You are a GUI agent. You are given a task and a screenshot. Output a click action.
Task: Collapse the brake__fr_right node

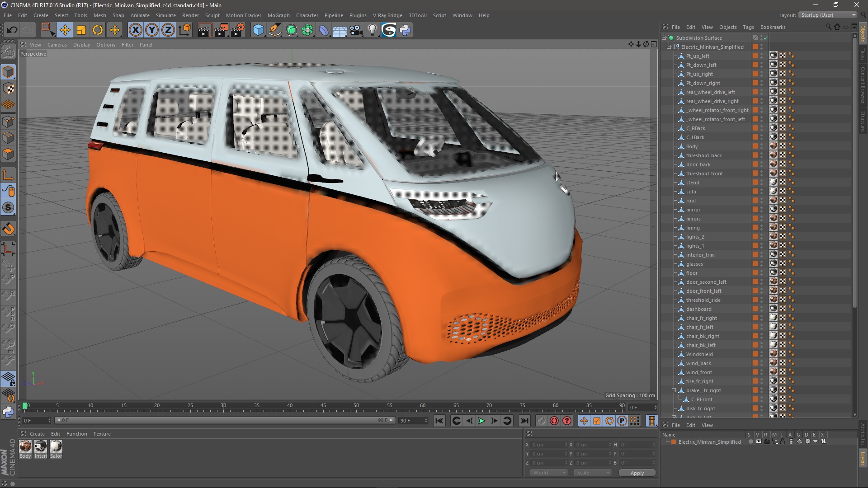point(674,390)
